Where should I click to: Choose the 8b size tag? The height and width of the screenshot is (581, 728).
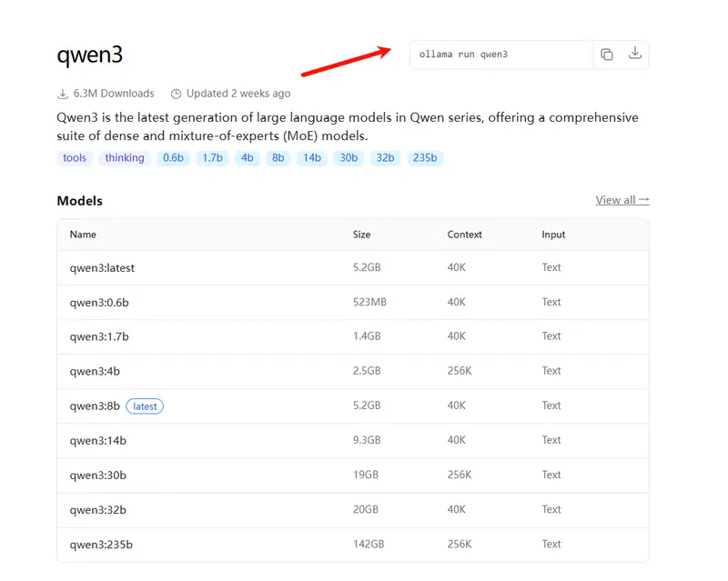(278, 158)
